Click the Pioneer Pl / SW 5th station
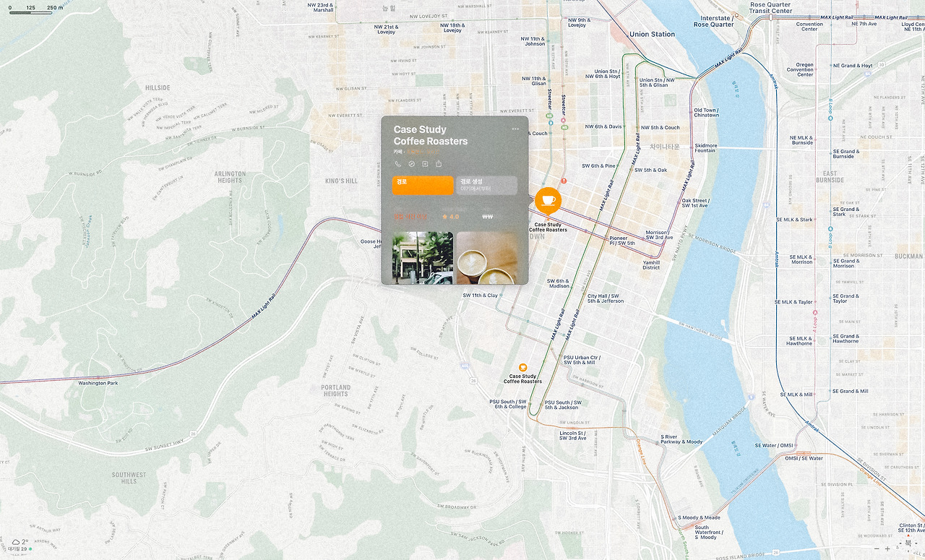This screenshot has width=925, height=560. coord(622,241)
